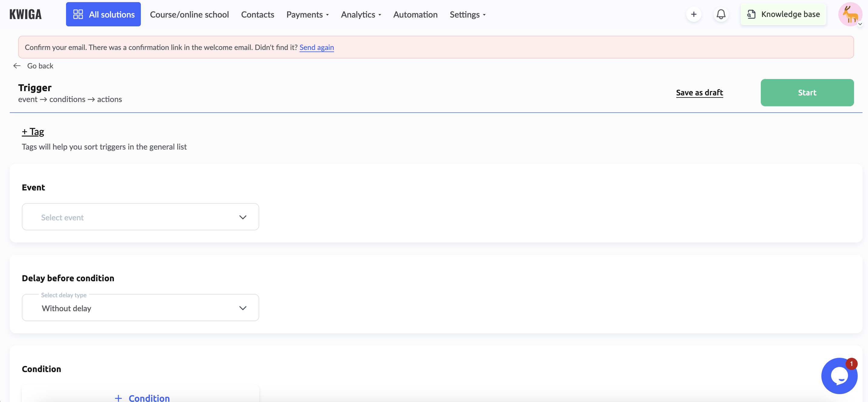Click the Add Tag label
Viewport: 868px width, 402px height.
pos(33,132)
